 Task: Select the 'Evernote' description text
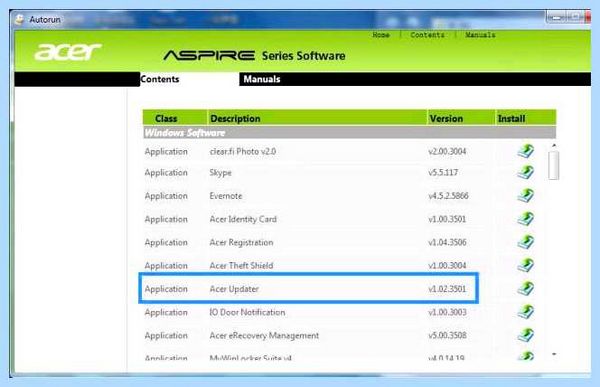tap(226, 196)
